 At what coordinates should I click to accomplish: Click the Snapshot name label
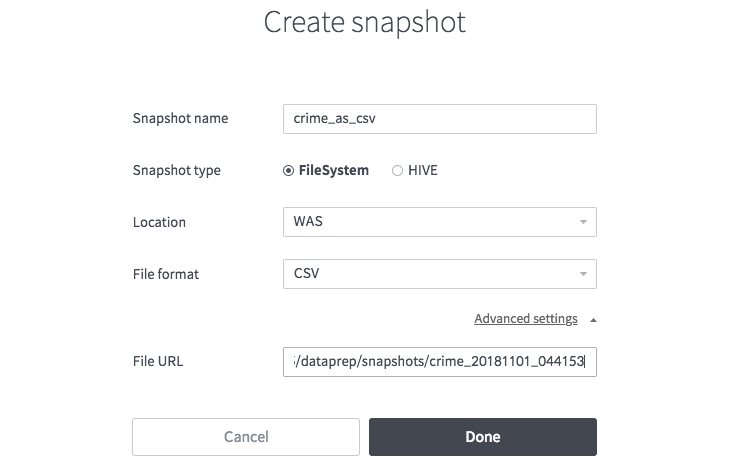point(180,119)
